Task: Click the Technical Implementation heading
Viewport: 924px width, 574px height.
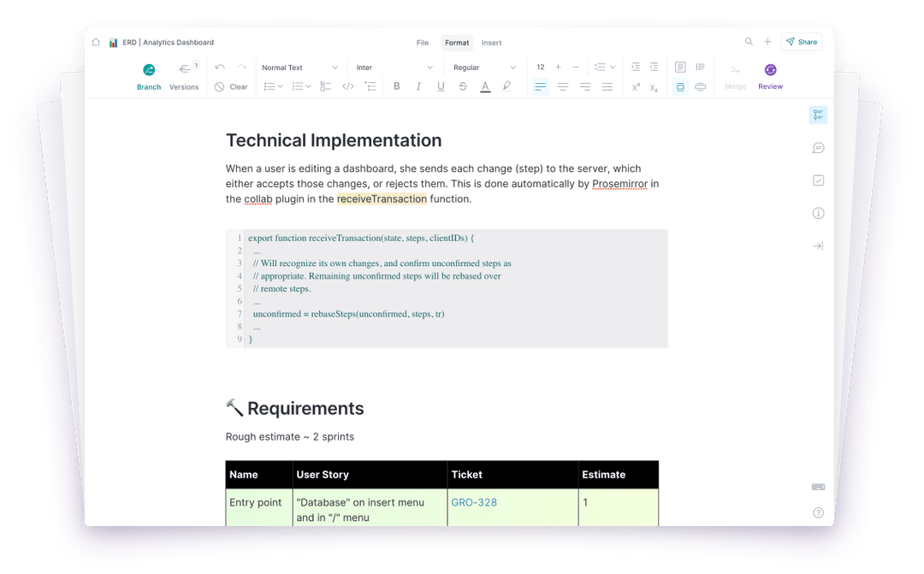Action: click(334, 140)
